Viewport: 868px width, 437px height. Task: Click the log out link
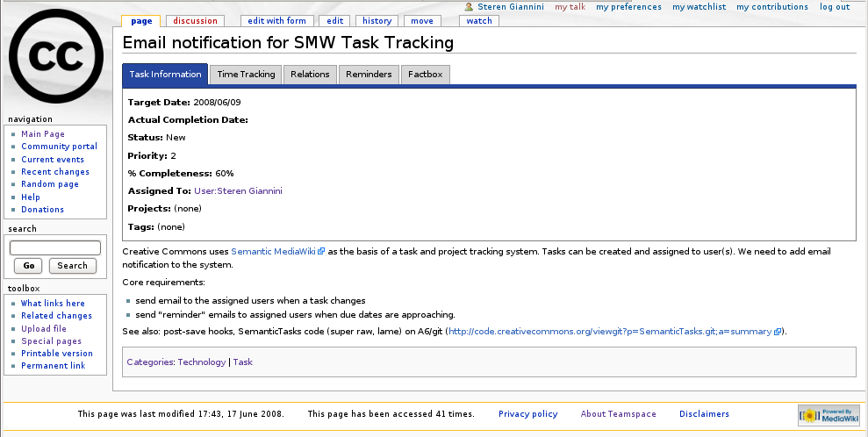tap(834, 7)
